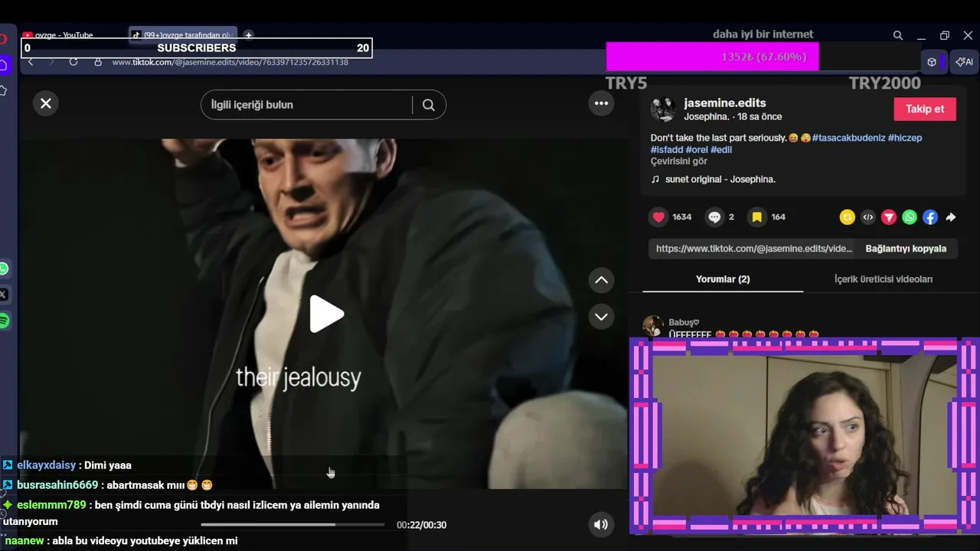Viewport: 980px width, 551px height.
Task: Share to WhatsApp icon
Action: point(909,217)
